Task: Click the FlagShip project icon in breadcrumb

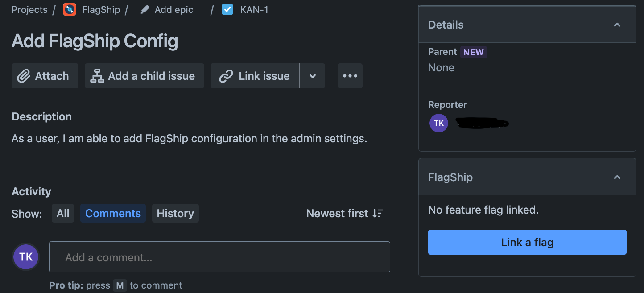Action: (x=70, y=9)
